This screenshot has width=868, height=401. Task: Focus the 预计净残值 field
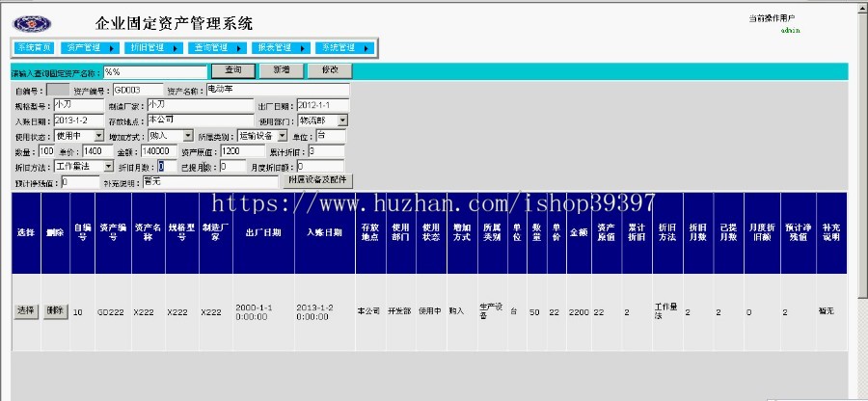click(80, 182)
